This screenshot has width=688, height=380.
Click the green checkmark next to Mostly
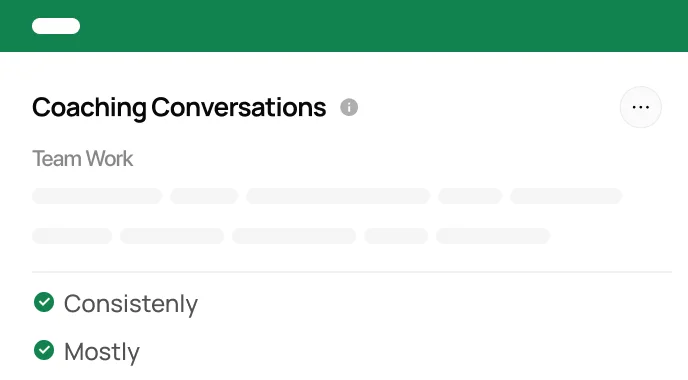pyautogui.click(x=44, y=350)
